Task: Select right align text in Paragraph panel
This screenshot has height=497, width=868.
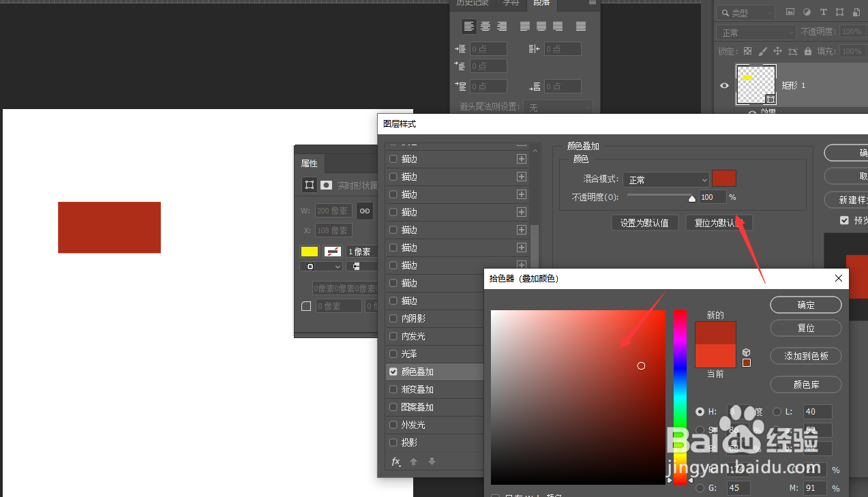Action: [502, 27]
